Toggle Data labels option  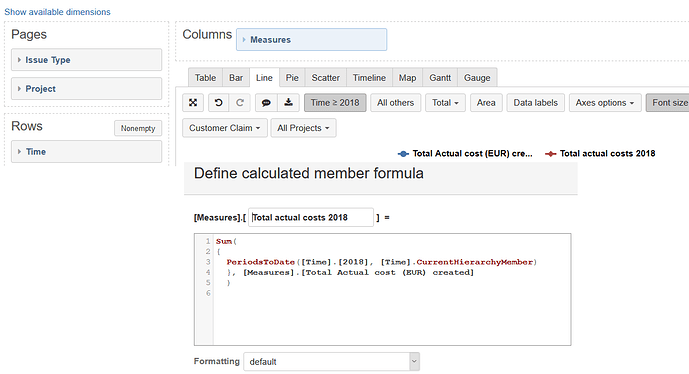click(x=535, y=103)
